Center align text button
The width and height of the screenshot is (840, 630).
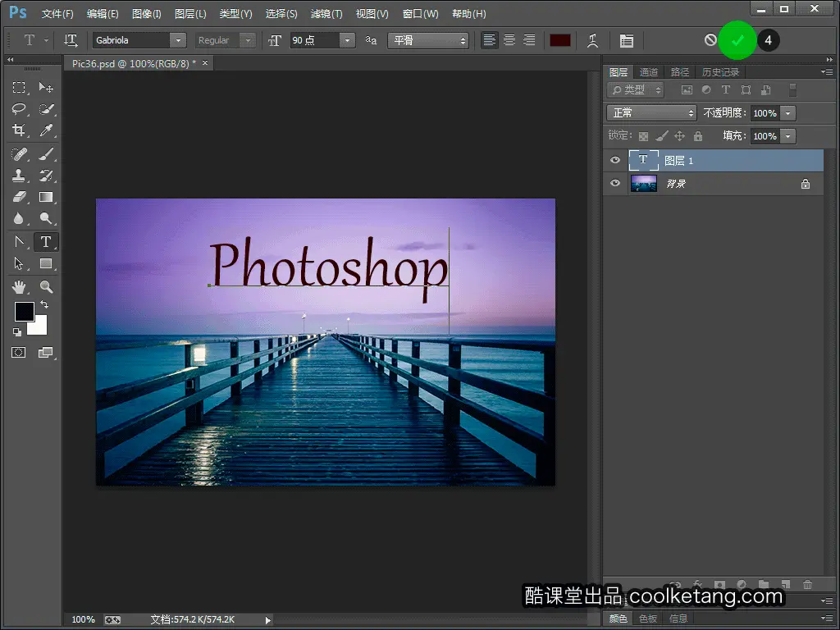pyautogui.click(x=509, y=40)
